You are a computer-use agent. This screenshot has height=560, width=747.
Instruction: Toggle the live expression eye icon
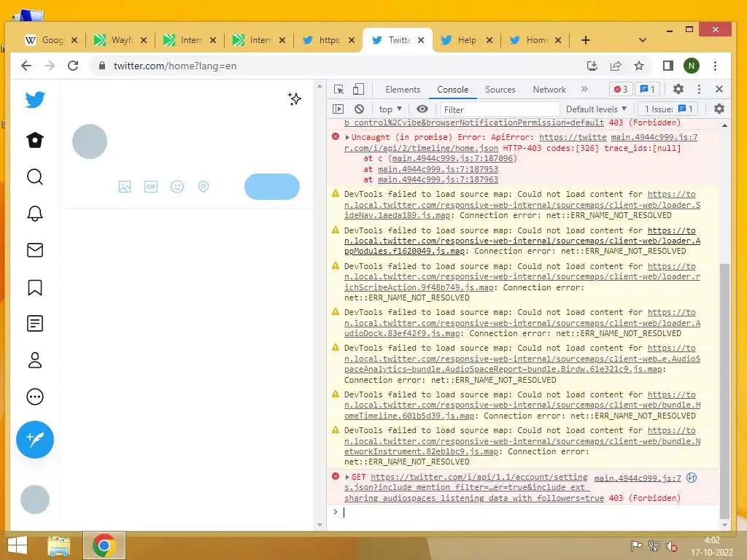[x=422, y=109]
